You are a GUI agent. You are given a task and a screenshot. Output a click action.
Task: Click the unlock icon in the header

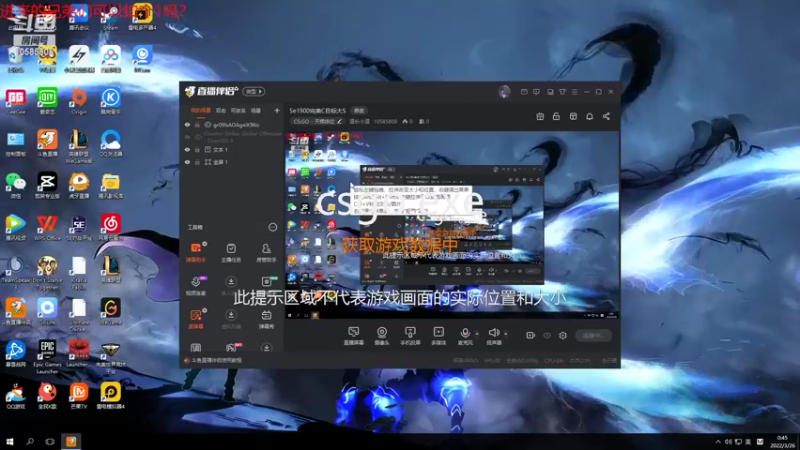556,116
